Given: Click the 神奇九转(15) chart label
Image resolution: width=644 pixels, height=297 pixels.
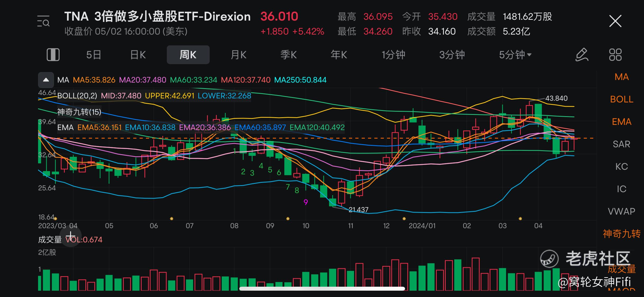Looking at the screenshot, I should (79, 112).
